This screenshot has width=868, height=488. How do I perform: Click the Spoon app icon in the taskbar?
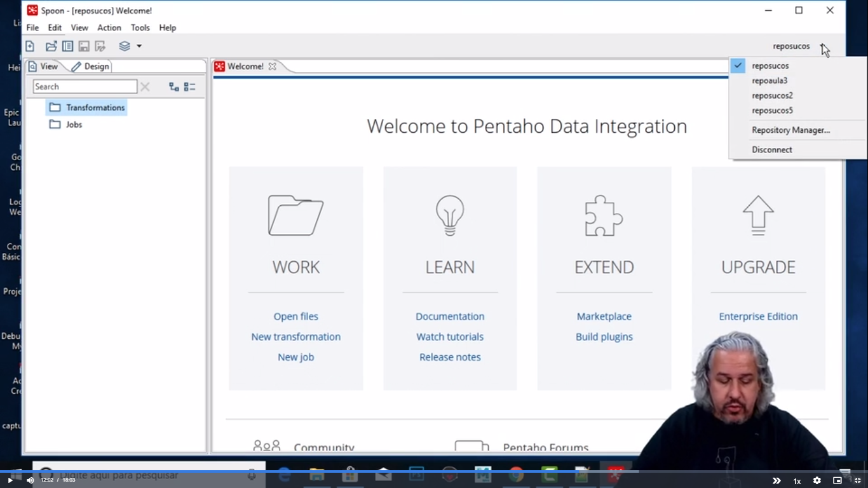(615, 473)
